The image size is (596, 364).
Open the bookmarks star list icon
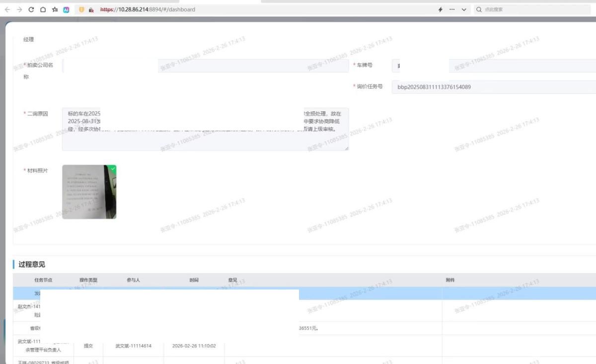point(55,9)
